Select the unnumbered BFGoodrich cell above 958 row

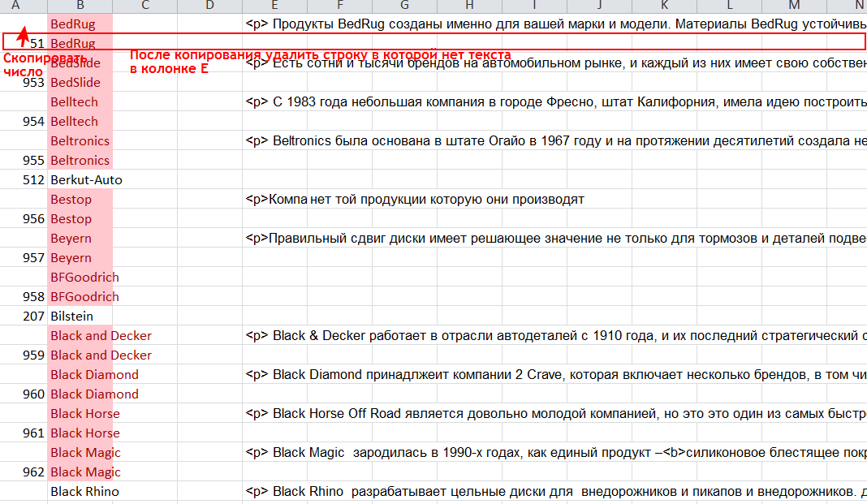[x=80, y=277]
